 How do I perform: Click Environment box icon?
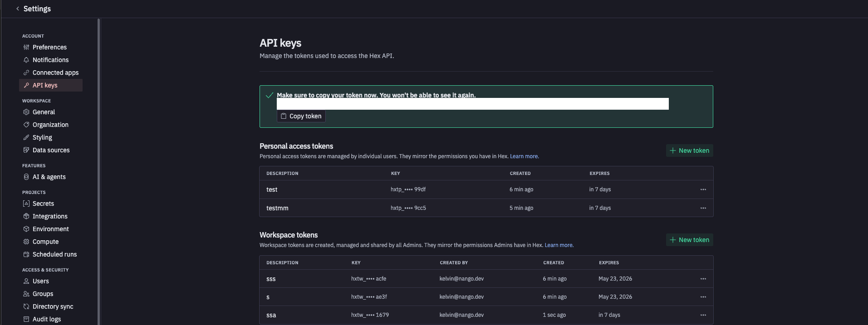click(26, 229)
